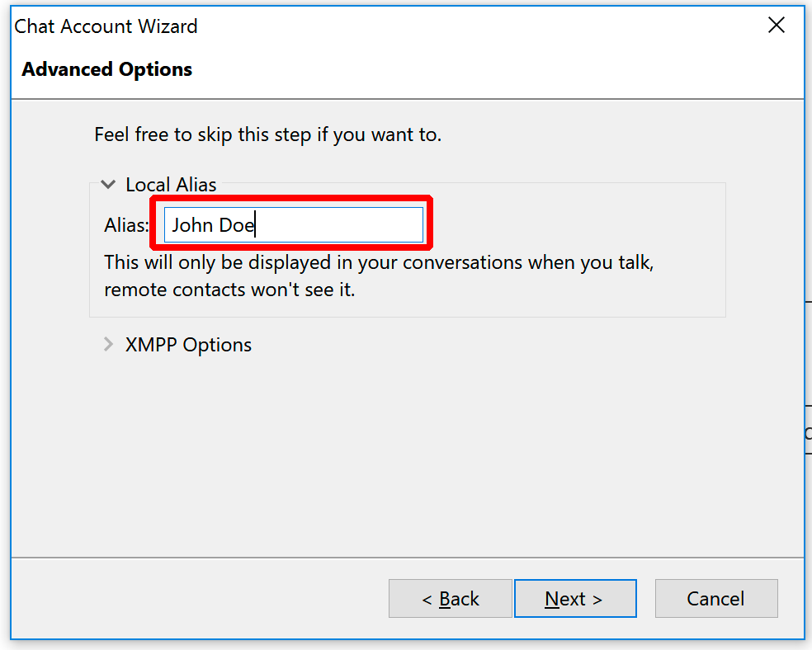Collapse the Local Alias section chevron
812x650 pixels.
click(108, 184)
